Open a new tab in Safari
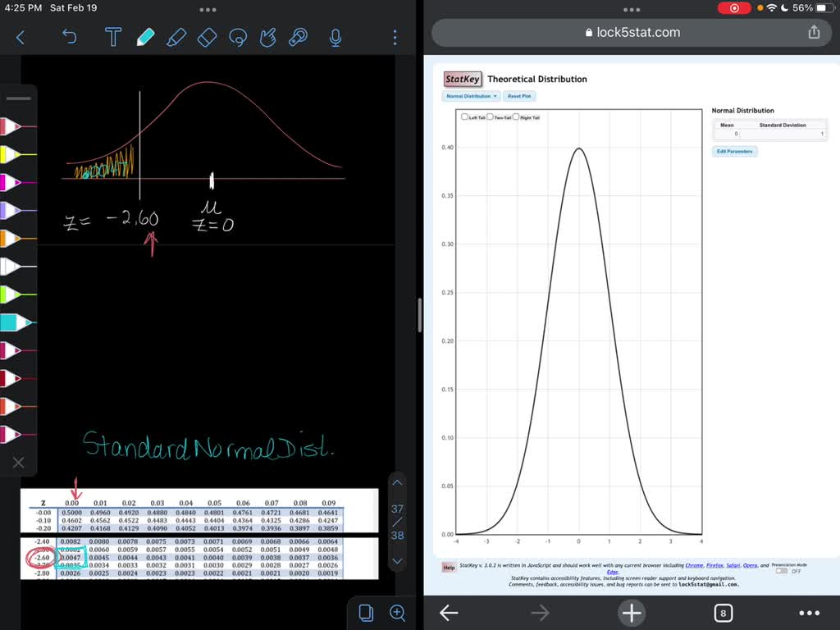The width and height of the screenshot is (840, 630). [632, 612]
